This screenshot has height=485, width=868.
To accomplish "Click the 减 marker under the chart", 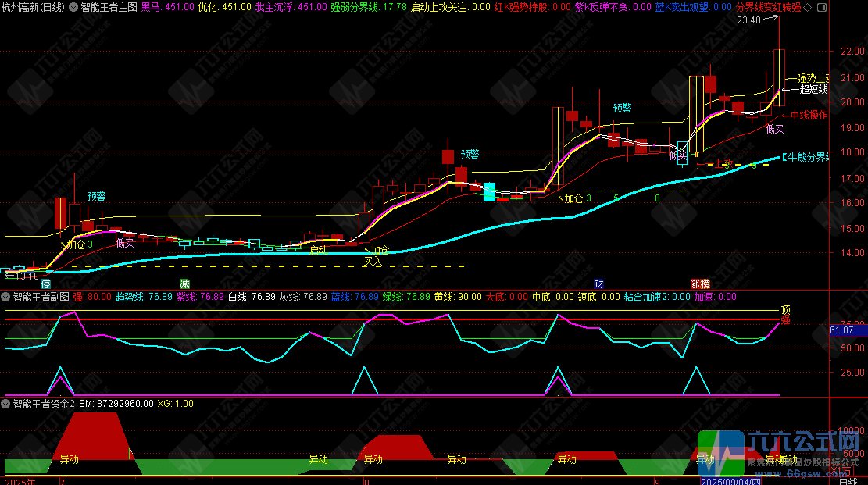I will click(185, 284).
